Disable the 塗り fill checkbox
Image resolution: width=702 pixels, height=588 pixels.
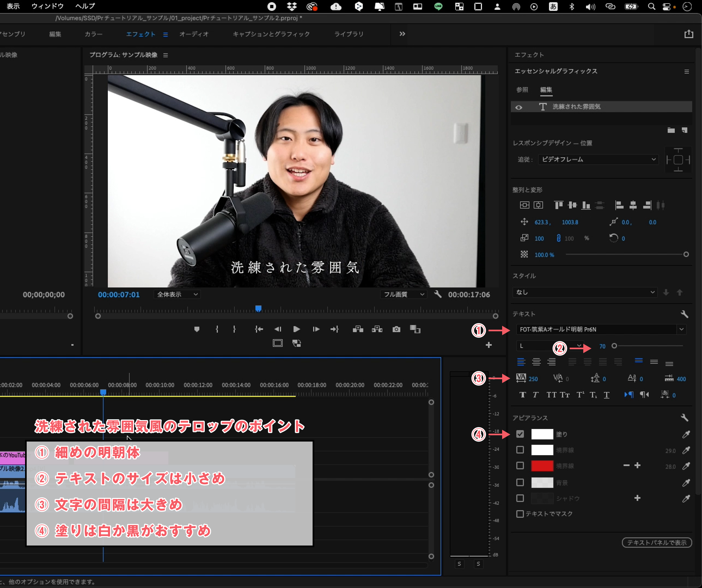click(x=520, y=434)
